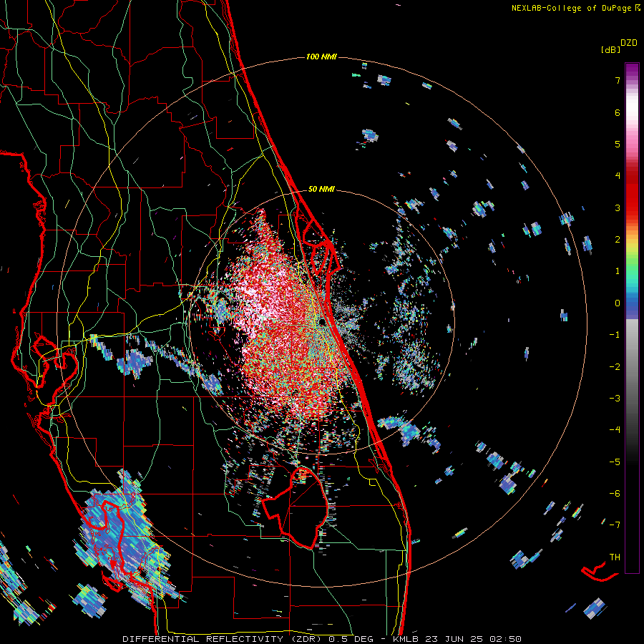Click the TH threshold label on the scale
This screenshot has width=644, height=644.
coord(615,557)
